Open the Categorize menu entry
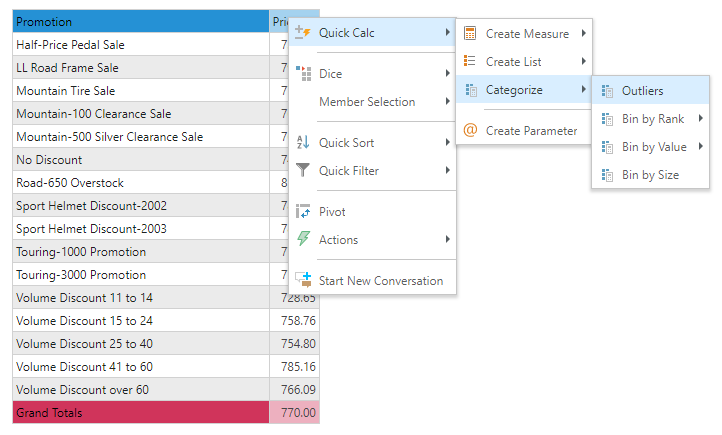 tap(514, 90)
